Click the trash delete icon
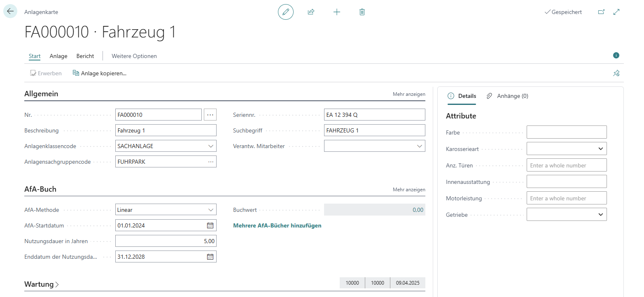644x297 pixels. click(362, 12)
